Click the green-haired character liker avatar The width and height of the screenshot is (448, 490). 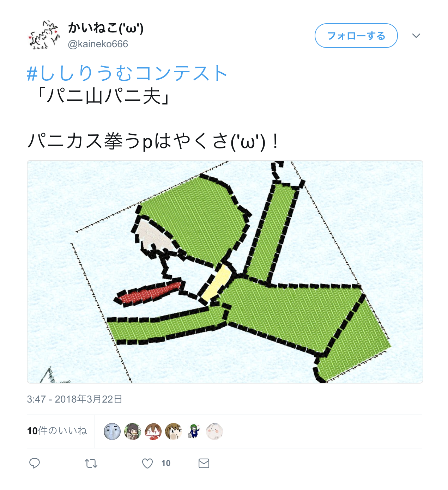point(194,431)
